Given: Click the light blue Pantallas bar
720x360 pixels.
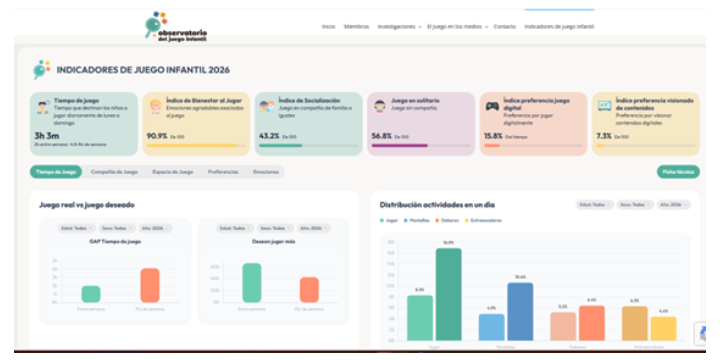Looking at the screenshot, I should pos(491,327).
